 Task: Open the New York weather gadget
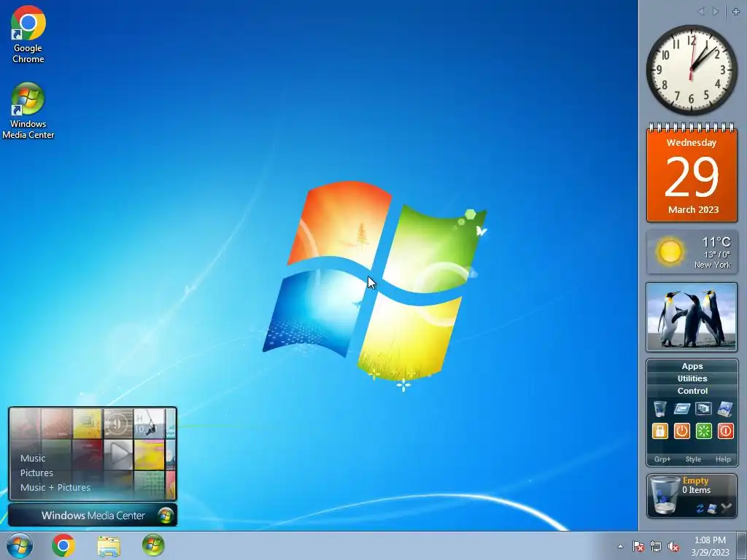coord(692,252)
